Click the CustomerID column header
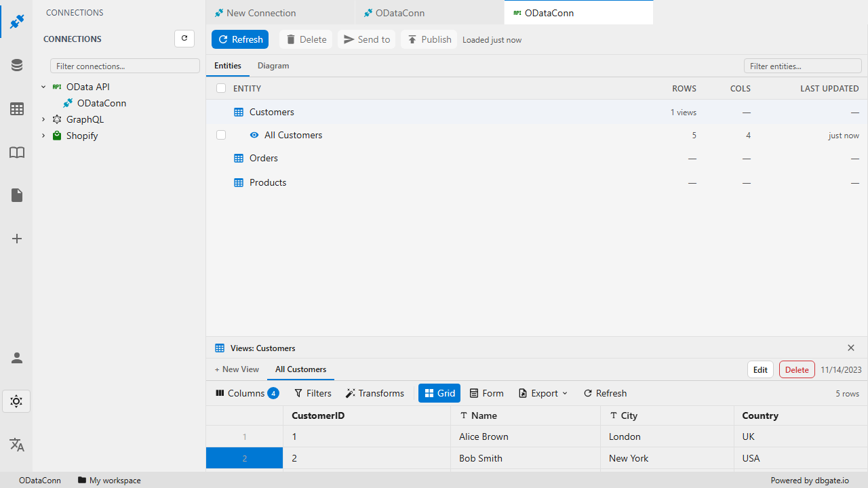The width and height of the screenshot is (868, 488). pyautogui.click(x=367, y=415)
